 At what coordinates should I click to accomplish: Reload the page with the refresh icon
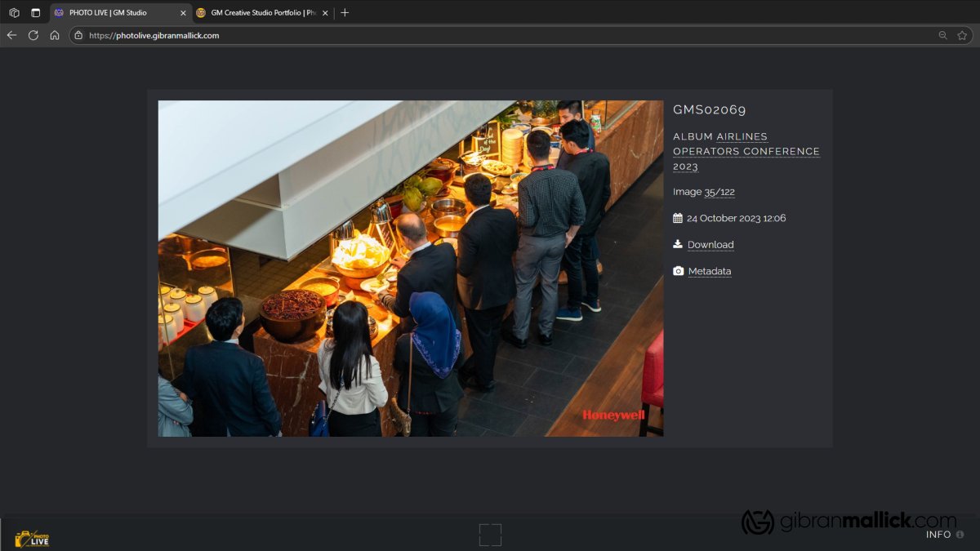tap(33, 35)
